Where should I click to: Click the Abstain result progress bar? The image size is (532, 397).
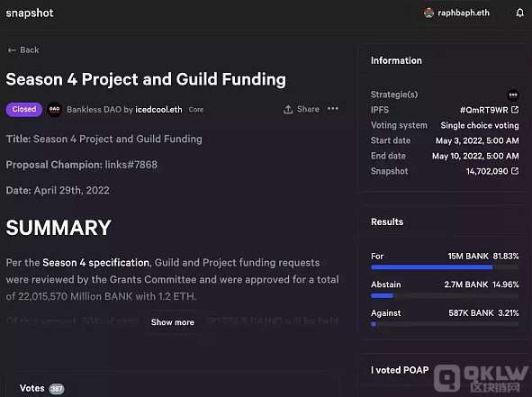pyautogui.click(x=445, y=296)
